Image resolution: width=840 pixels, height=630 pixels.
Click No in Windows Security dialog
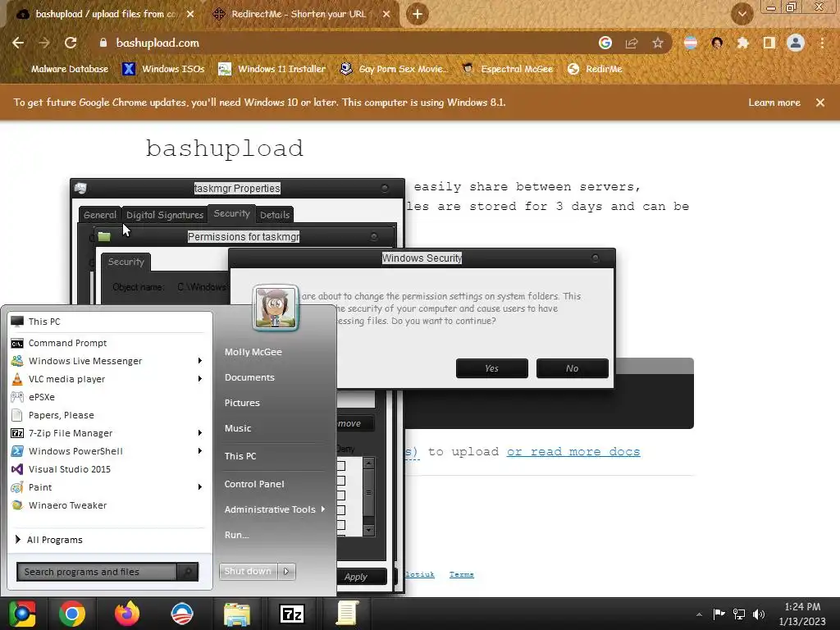tap(572, 368)
